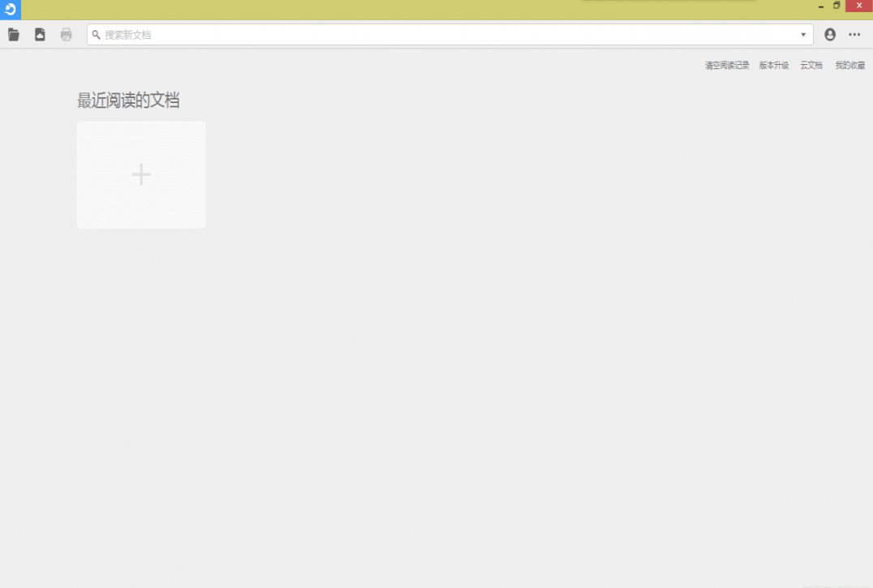This screenshot has height=588, width=873.
Task: Click the blue app logo in title bar
Action: tap(10, 10)
